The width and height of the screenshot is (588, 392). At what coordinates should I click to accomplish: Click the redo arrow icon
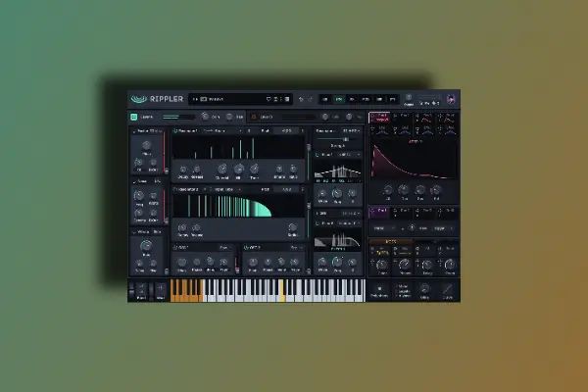click(310, 99)
